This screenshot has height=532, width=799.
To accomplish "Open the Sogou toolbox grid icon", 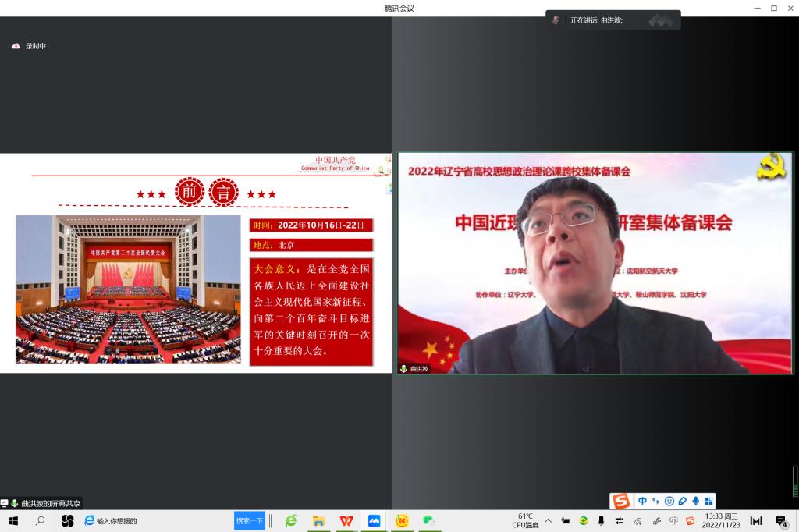I will [x=708, y=501].
